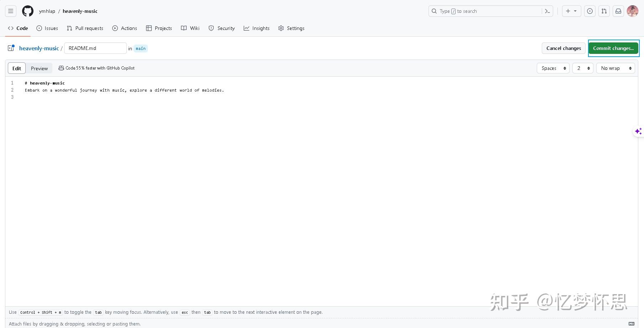Open the notifications inbox
This screenshot has width=644, height=328.
[x=618, y=11]
